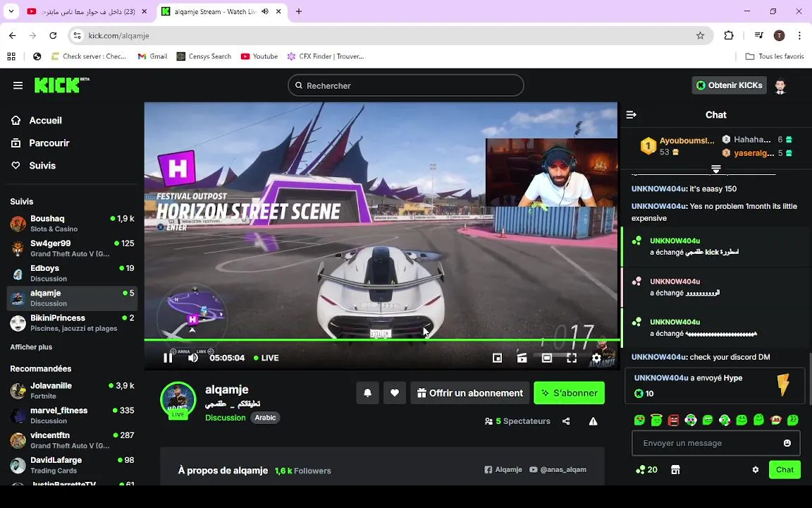Select BikiniPrincess channel in sidebar
812x508 pixels.
(72, 323)
